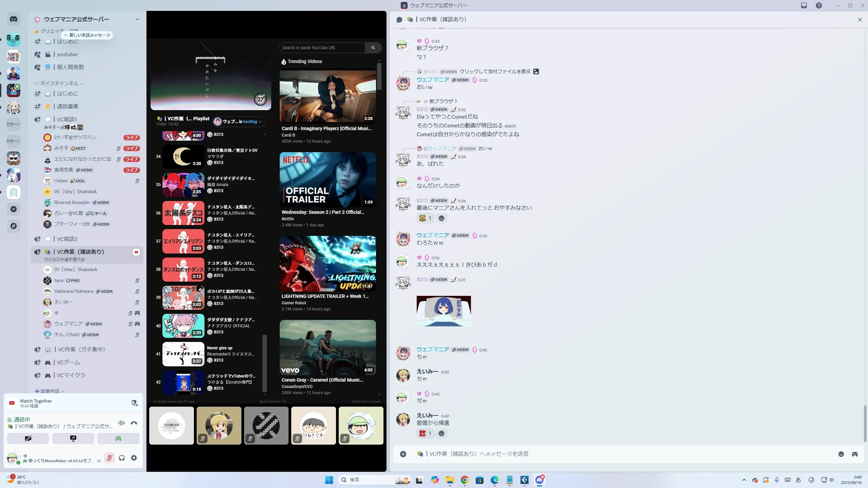Open user settings gear icon
Image resolution: width=868 pixels, height=488 pixels.
pos(134,458)
